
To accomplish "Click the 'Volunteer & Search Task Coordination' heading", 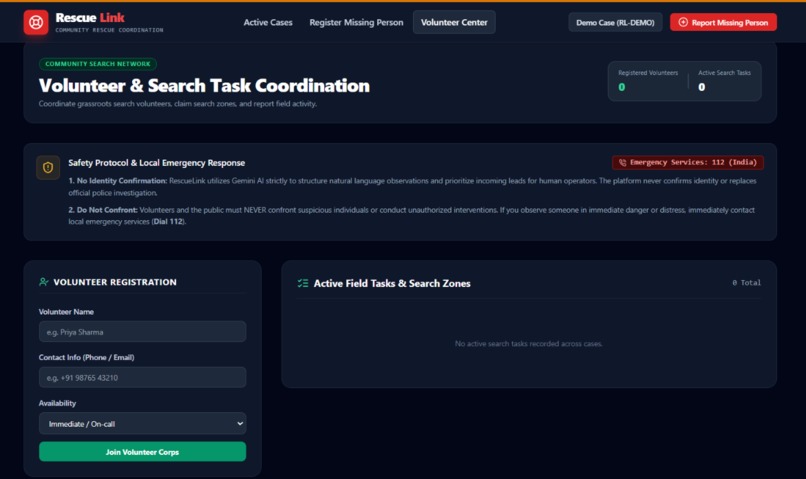I will coord(204,86).
